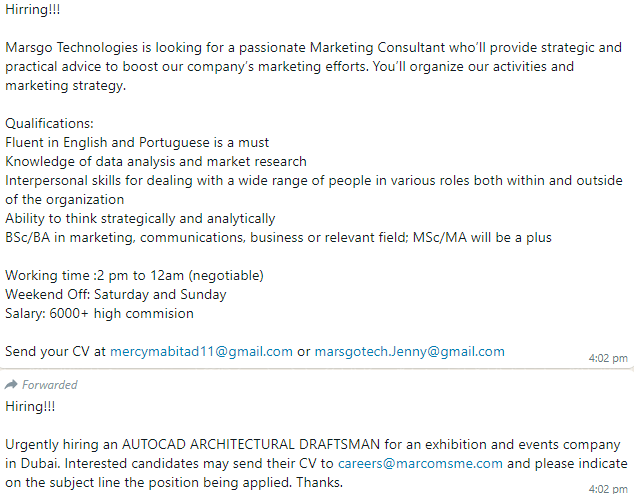The image size is (634, 494).
Task: Click the 'Salary: 6000+ high commision' line
Action: pyautogui.click(x=99, y=313)
